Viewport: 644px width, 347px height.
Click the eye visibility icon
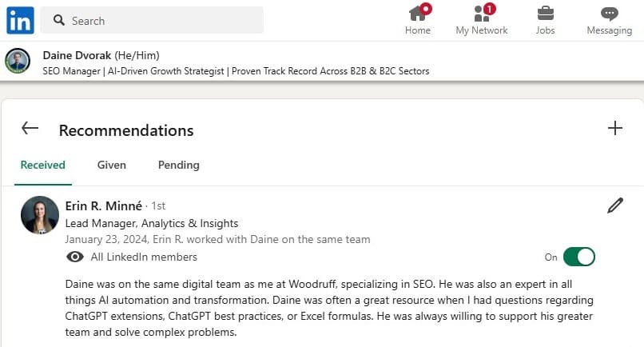pyautogui.click(x=75, y=257)
